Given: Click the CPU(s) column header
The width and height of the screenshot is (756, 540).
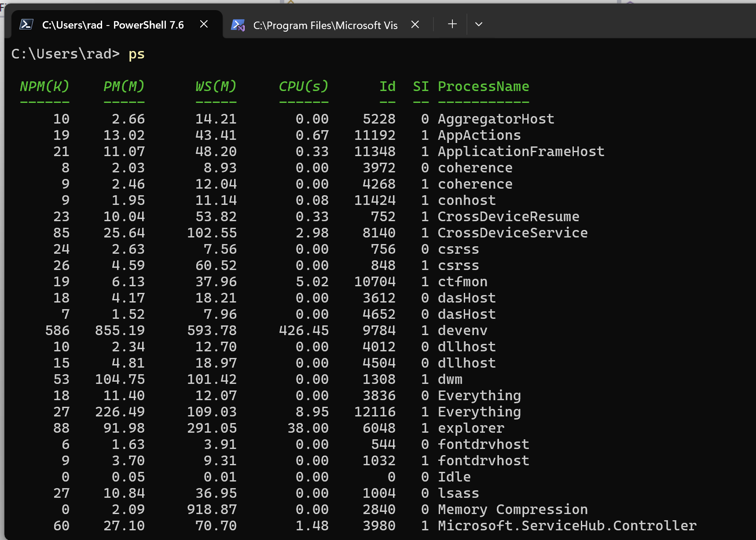Looking at the screenshot, I should coord(304,87).
